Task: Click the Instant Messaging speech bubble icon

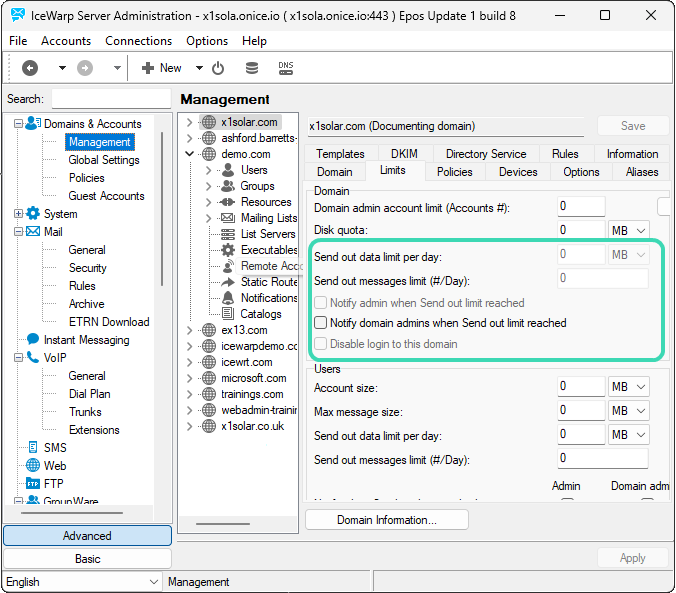Action: pos(33,339)
